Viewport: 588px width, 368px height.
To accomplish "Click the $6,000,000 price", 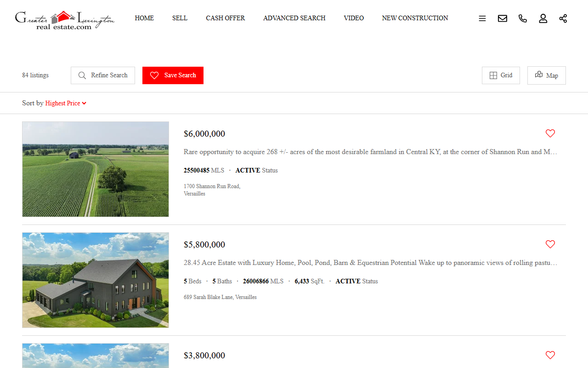I will [204, 134].
